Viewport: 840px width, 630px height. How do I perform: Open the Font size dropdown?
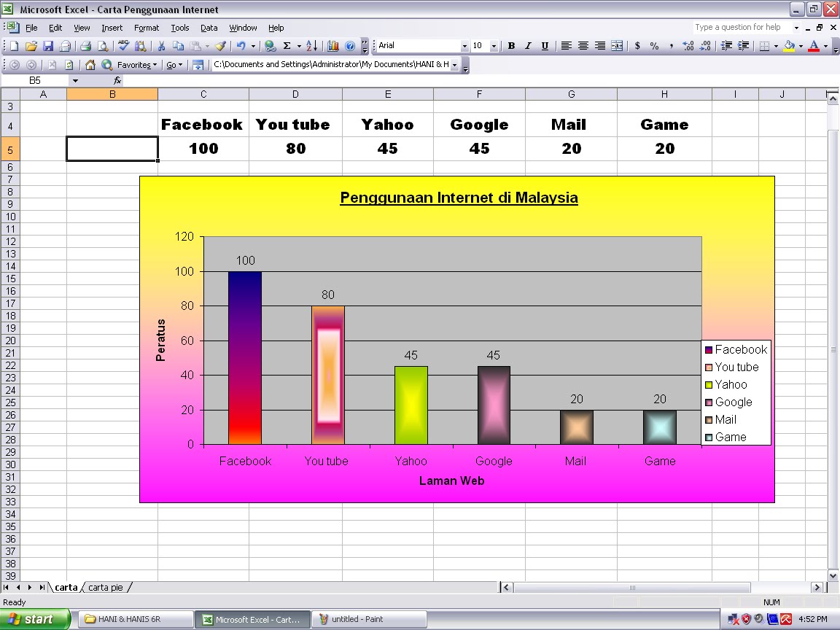pos(494,46)
